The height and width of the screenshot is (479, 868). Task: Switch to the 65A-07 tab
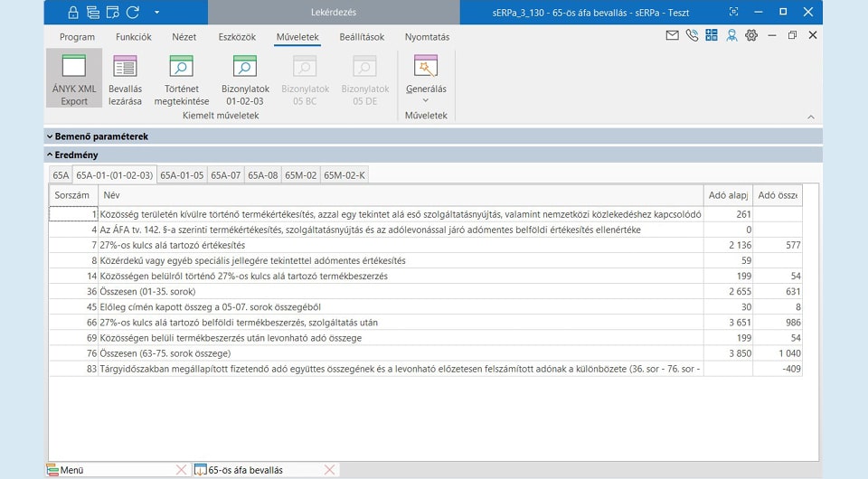coord(226,175)
